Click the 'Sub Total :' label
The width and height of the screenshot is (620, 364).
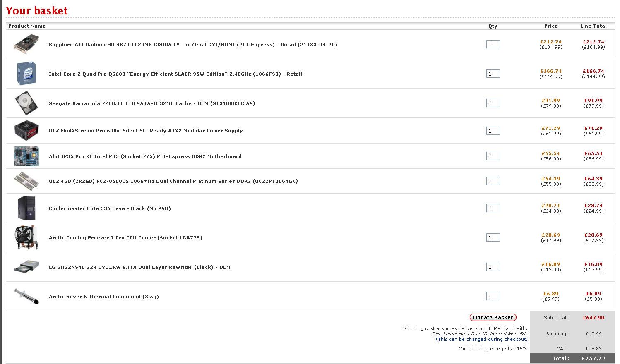pos(557,318)
